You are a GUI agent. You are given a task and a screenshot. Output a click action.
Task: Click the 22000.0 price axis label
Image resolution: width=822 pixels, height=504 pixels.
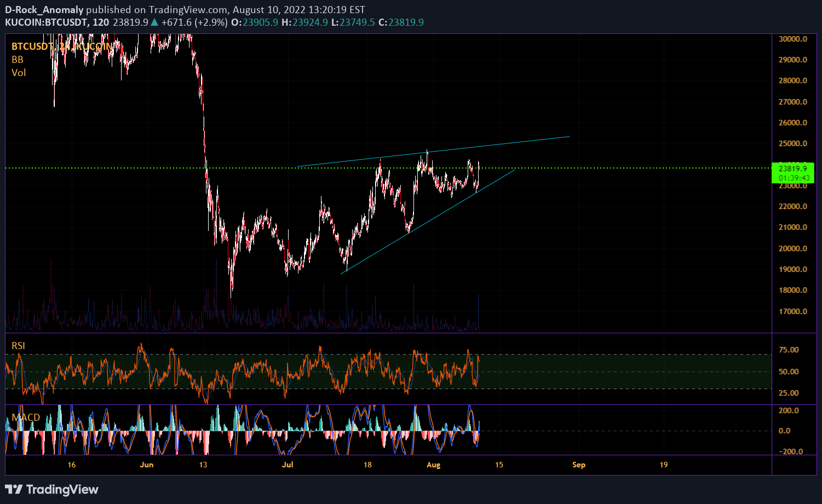(x=792, y=206)
